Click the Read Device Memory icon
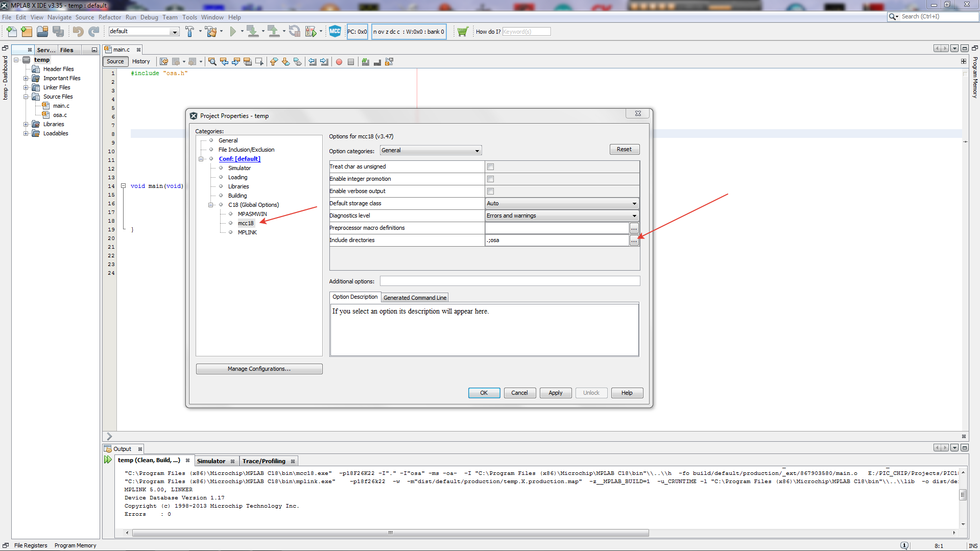This screenshot has height=551, width=980. pyautogui.click(x=274, y=32)
